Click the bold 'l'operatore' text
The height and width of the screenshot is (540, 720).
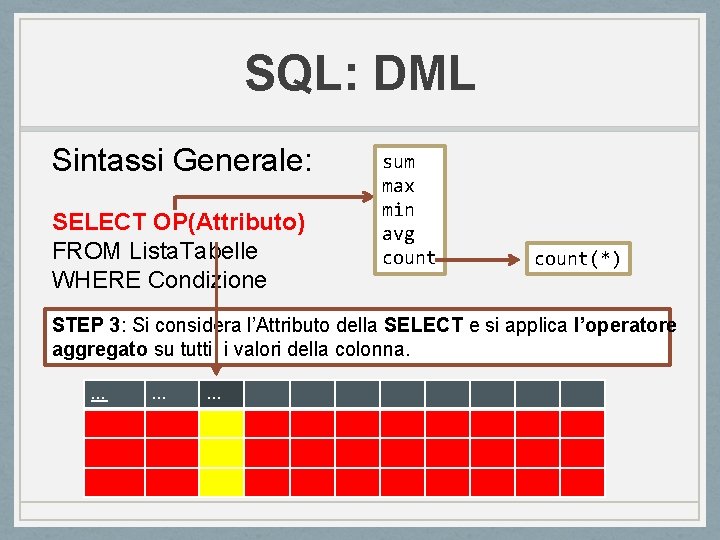(x=624, y=325)
